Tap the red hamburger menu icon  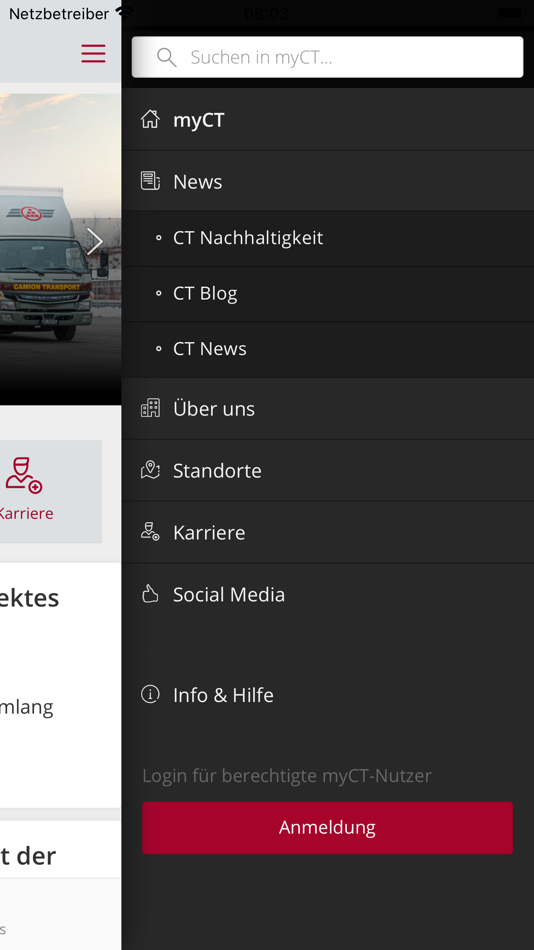93,53
